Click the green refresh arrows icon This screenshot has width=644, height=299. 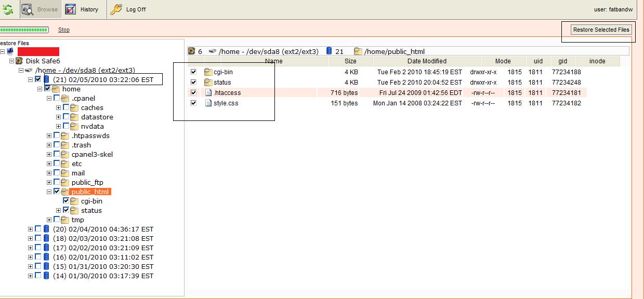pos(7,9)
